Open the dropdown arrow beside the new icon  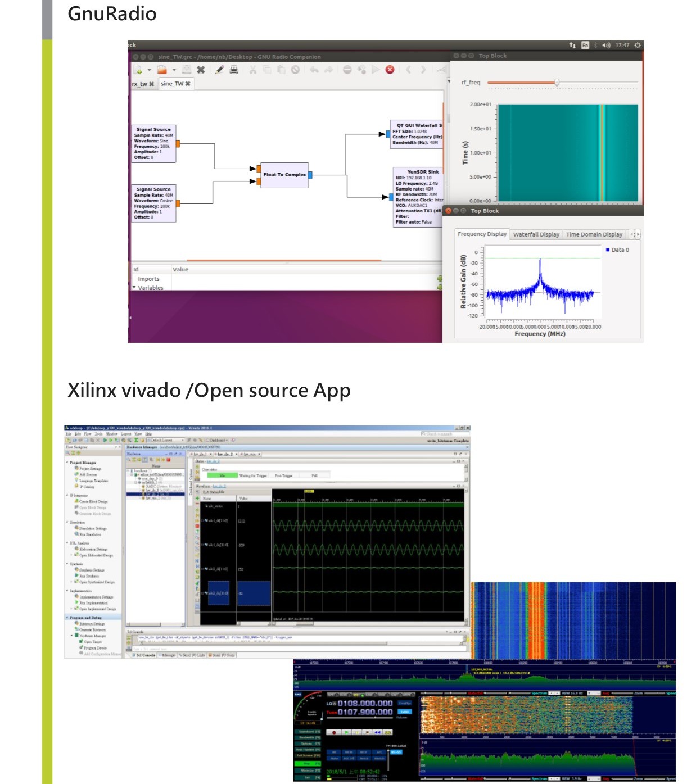pyautogui.click(x=150, y=70)
